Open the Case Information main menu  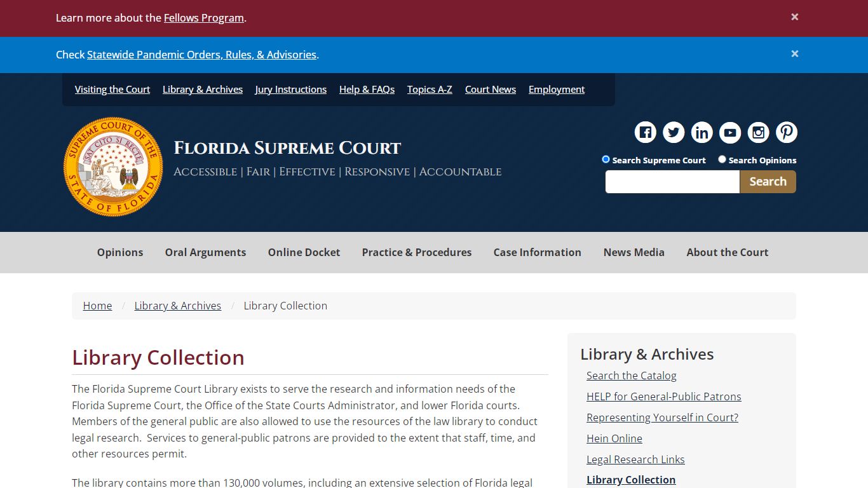point(538,252)
